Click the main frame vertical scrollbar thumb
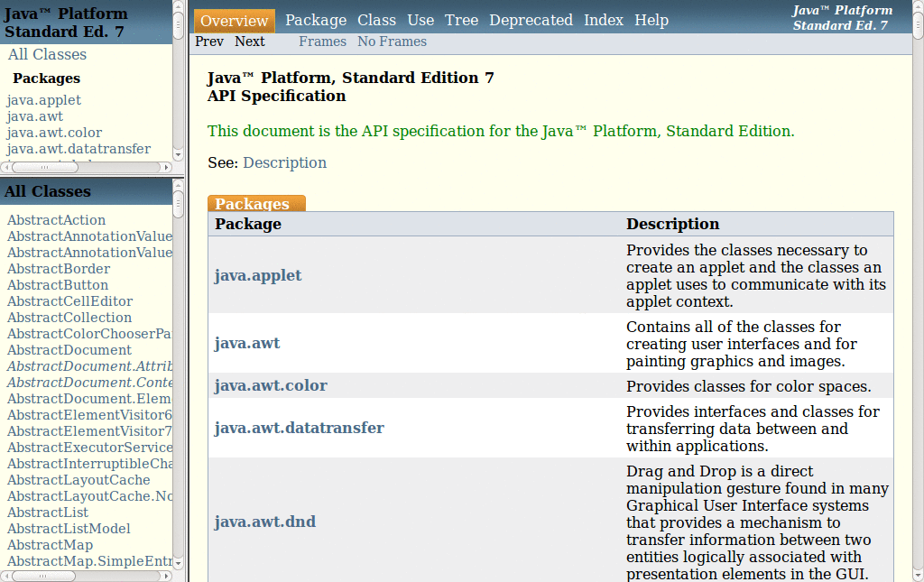 (x=918, y=24)
